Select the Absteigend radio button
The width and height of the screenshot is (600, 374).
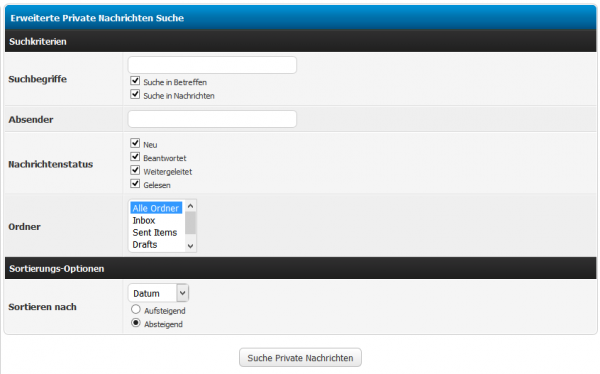click(136, 323)
